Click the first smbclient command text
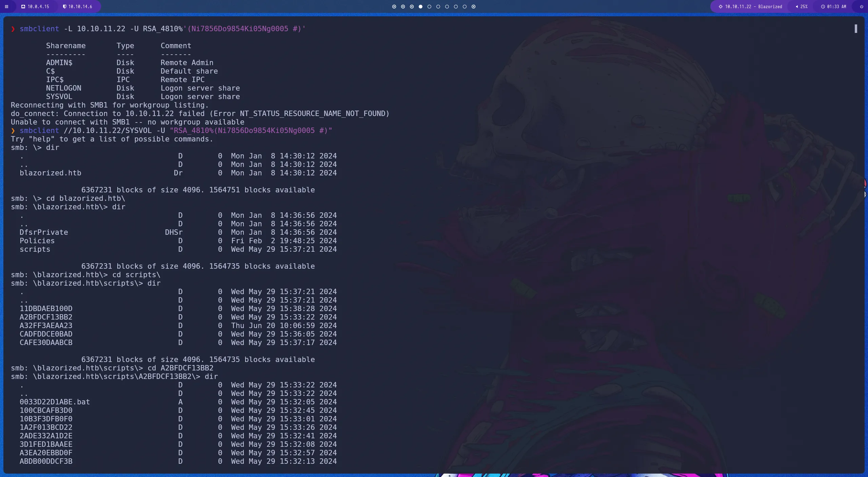This screenshot has height=477, width=868. tap(39, 29)
